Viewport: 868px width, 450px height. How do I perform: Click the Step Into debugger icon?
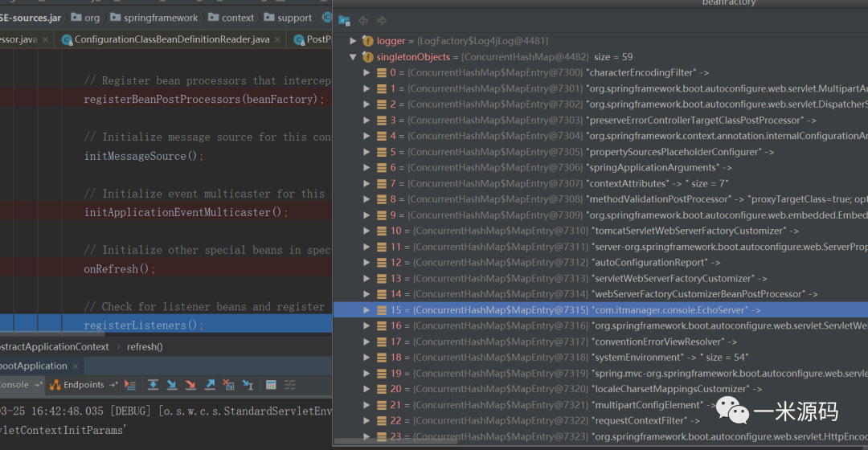(x=171, y=385)
